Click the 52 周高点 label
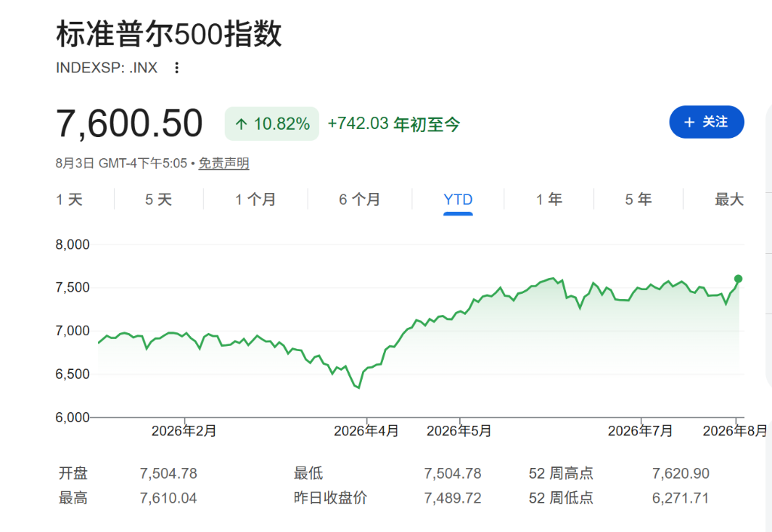772x532 pixels. (561, 473)
